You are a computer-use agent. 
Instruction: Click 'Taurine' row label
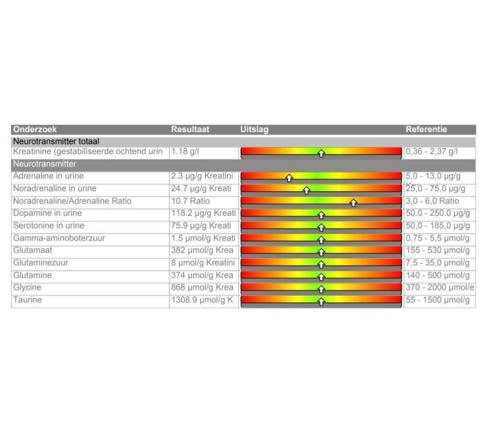[x=27, y=300]
